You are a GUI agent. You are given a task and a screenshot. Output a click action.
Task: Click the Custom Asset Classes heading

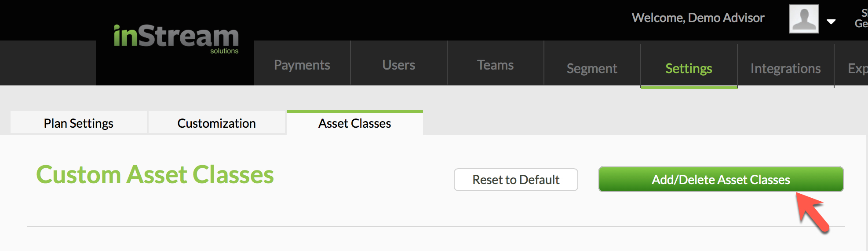pyautogui.click(x=155, y=174)
